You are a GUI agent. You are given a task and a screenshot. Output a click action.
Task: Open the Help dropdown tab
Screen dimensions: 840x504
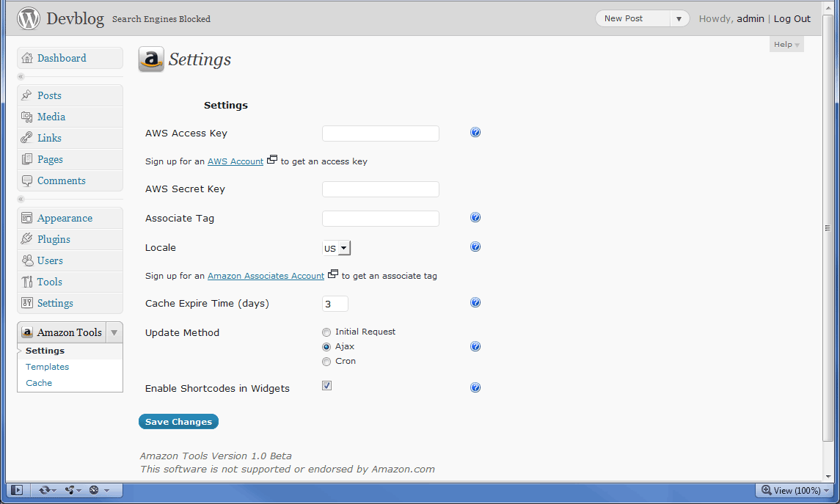[x=786, y=45]
